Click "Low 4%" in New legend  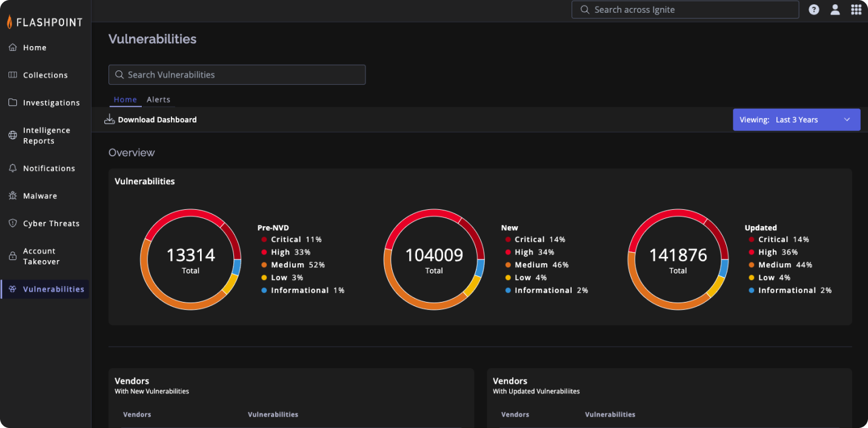(x=531, y=278)
